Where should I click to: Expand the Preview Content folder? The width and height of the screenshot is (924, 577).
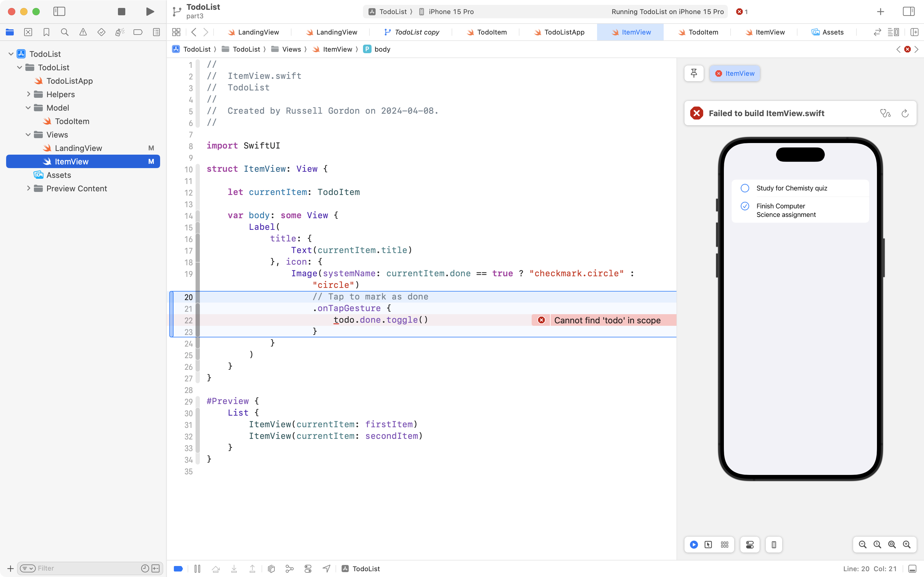pos(28,189)
